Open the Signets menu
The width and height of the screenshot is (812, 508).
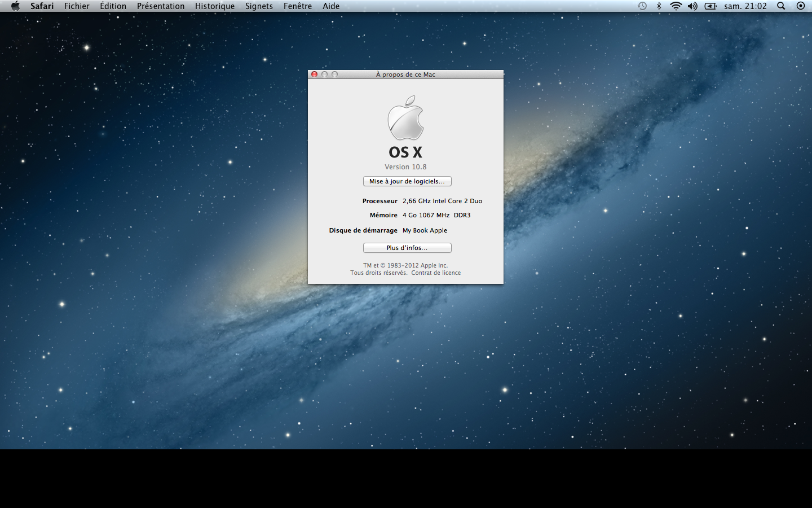point(259,6)
